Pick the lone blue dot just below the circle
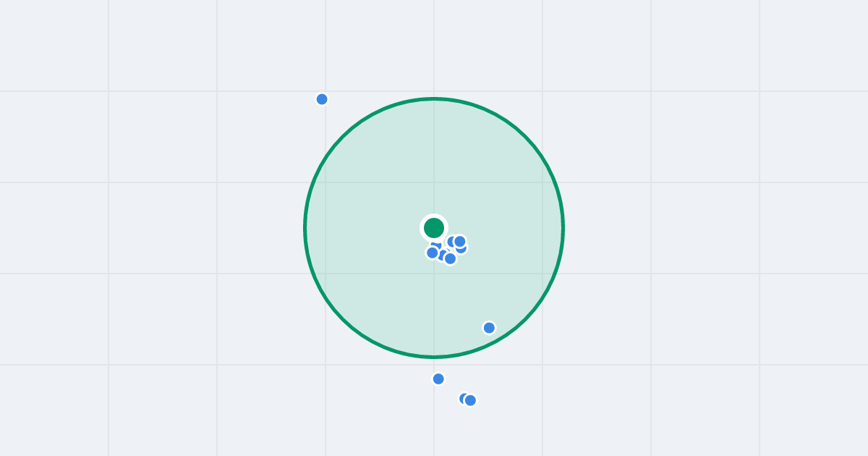868x456 pixels. click(x=438, y=379)
